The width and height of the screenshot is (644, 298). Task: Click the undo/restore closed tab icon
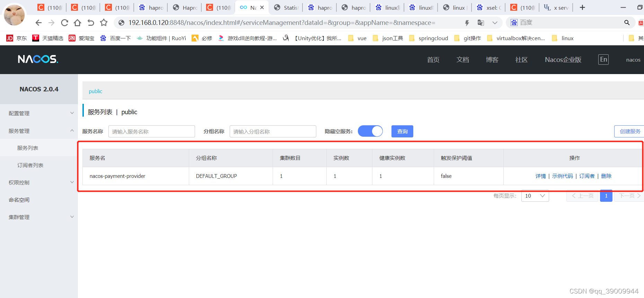(x=90, y=23)
